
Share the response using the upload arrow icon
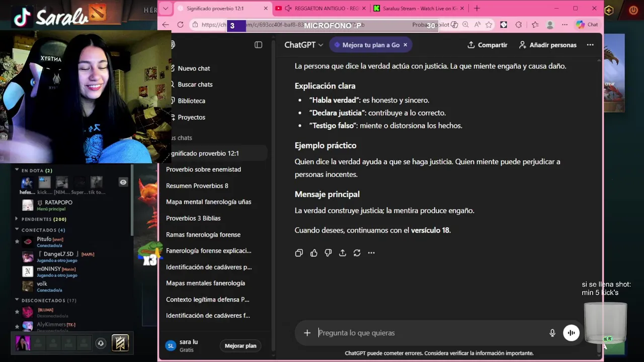click(x=343, y=253)
